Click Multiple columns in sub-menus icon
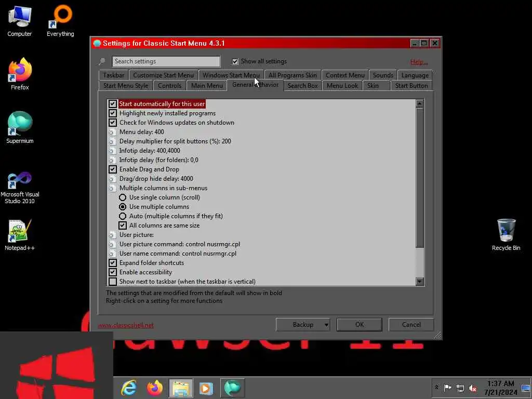Image resolution: width=532 pixels, height=399 pixels. click(x=112, y=188)
